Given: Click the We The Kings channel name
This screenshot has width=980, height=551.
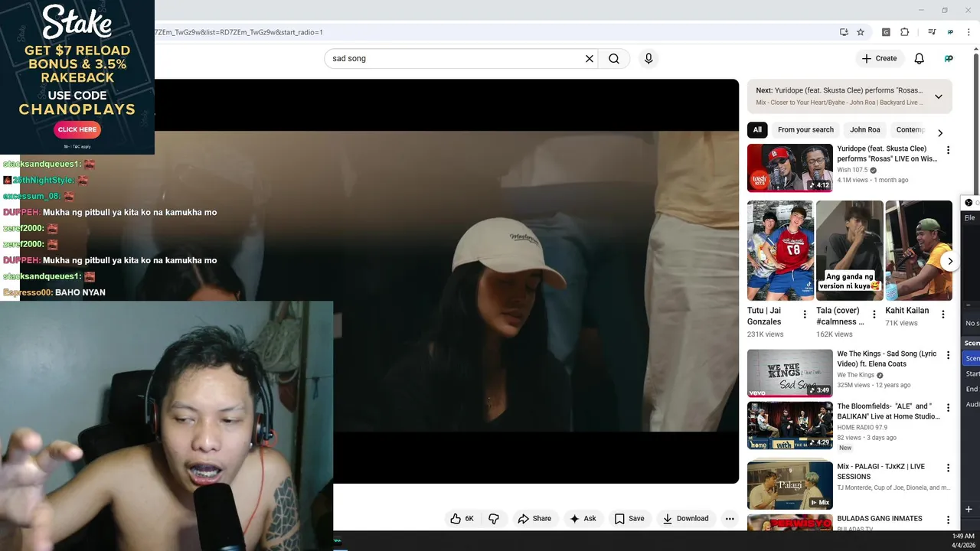Looking at the screenshot, I should 855,376.
